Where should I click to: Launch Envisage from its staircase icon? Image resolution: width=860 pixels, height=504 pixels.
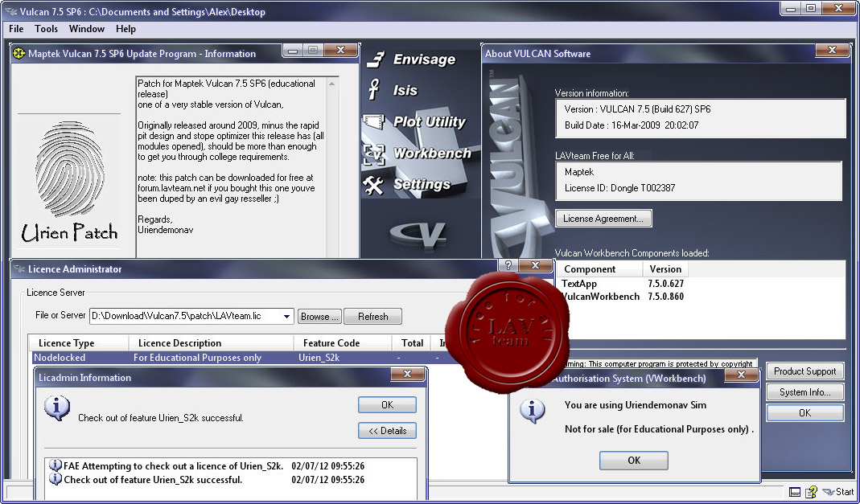pos(376,59)
